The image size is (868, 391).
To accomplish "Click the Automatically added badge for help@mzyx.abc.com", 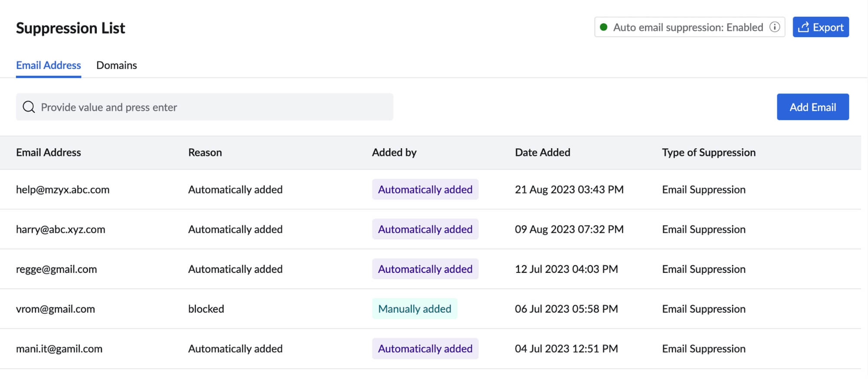I will [x=425, y=189].
